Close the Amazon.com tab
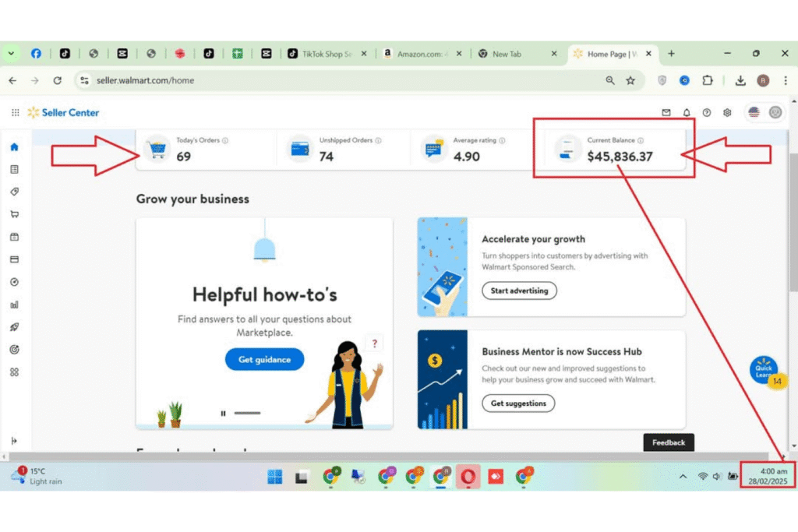The image size is (798, 532). 459,54
